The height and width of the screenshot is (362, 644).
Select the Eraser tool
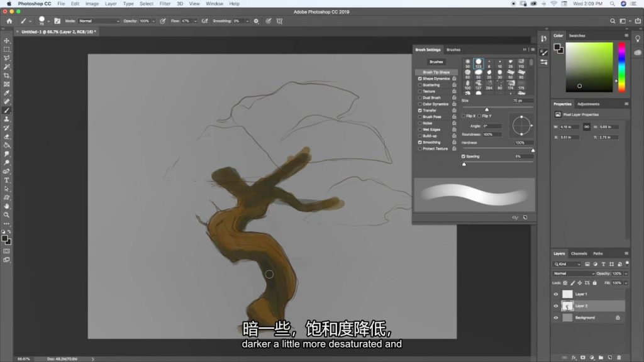[x=7, y=136]
